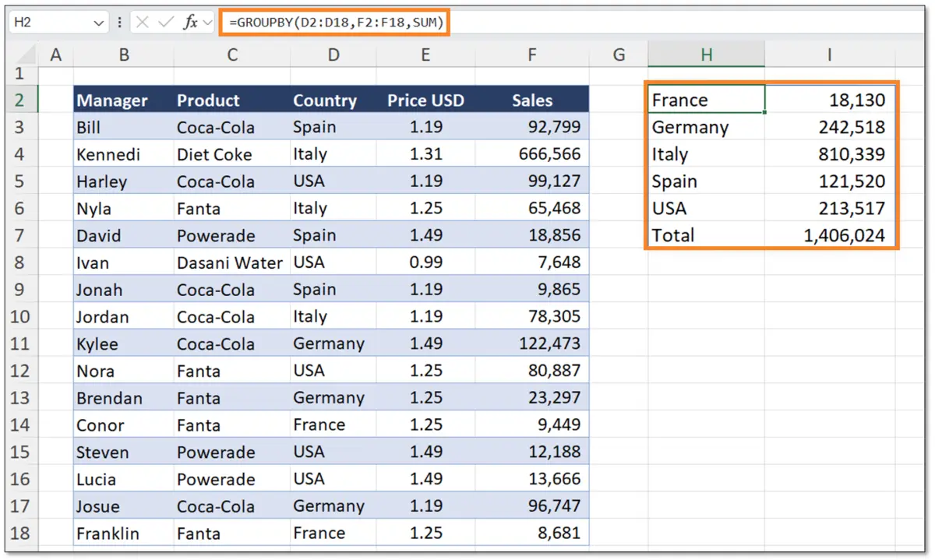Select row 7 header
The width and height of the screenshot is (935, 560).
22,235
